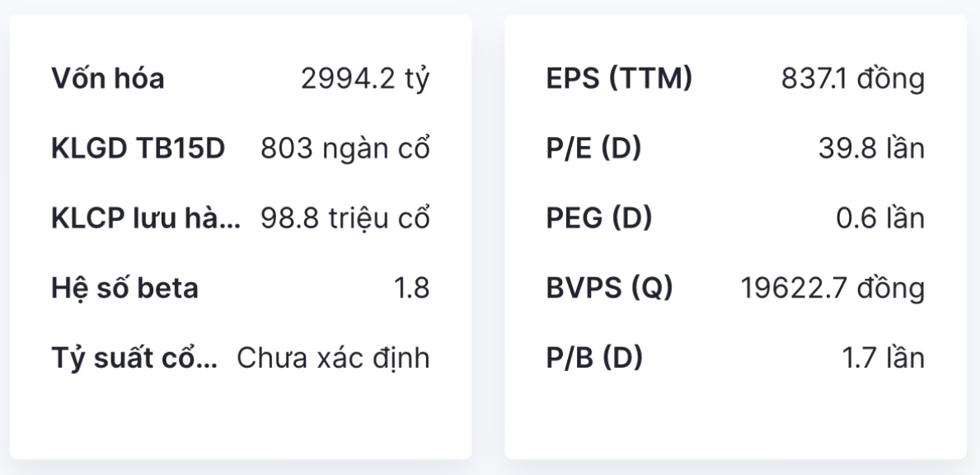Select the 837.1 đồng EPS value
Screen dimensions: 980x475
coord(852,79)
